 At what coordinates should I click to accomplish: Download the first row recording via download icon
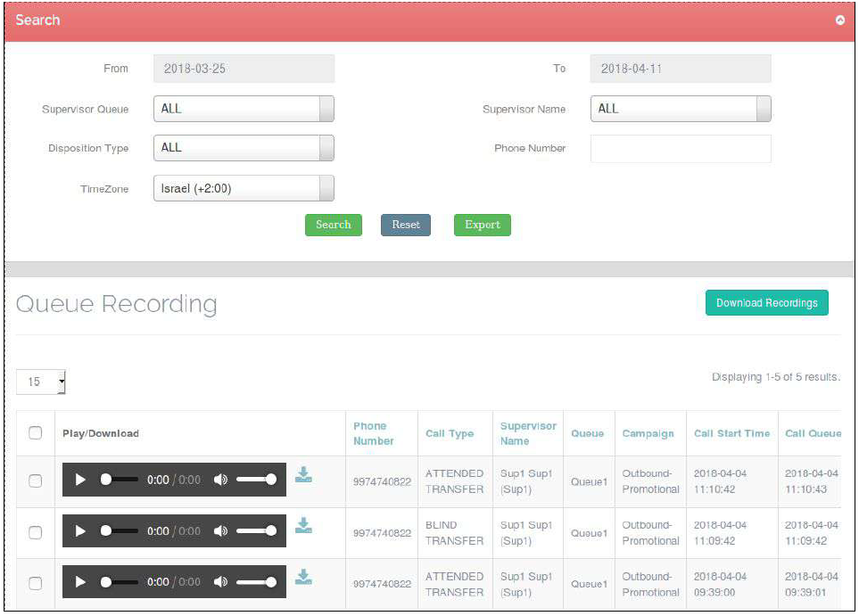(303, 475)
